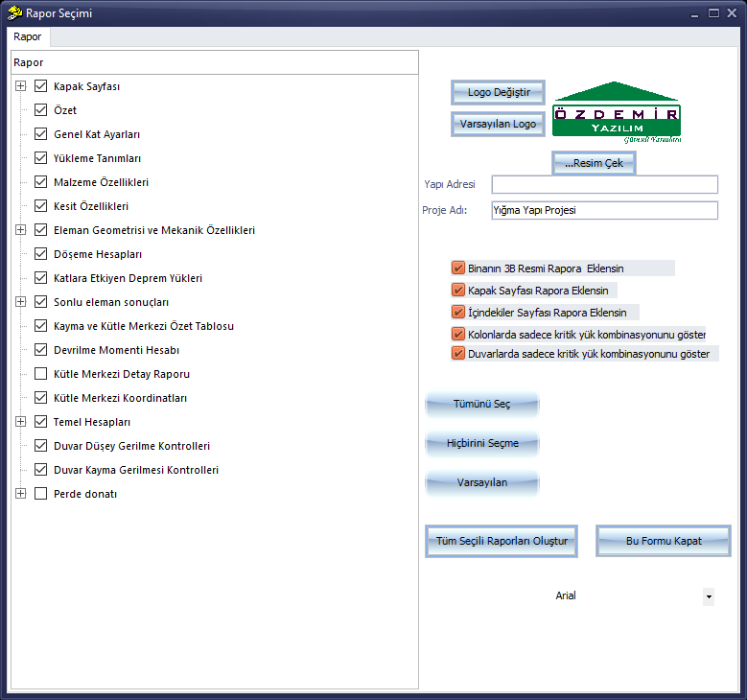
Task: Toggle Kapak Sayfası Rapora Eklensin option
Action: point(457,290)
